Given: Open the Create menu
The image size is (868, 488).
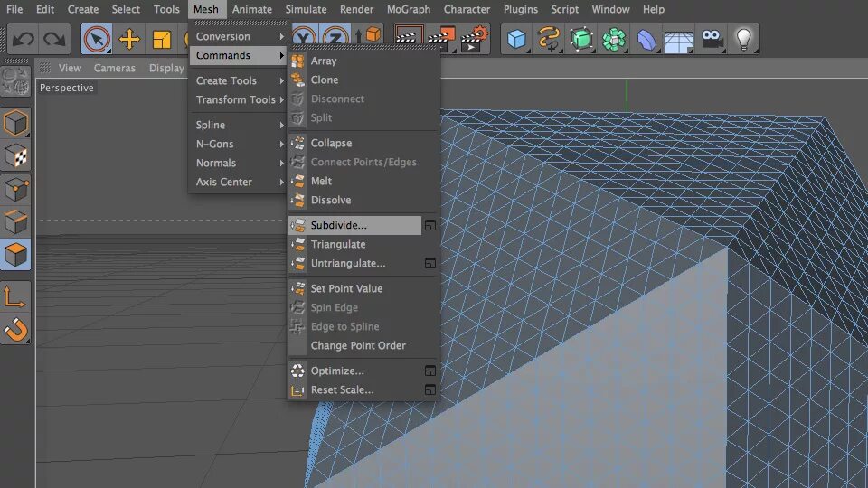Looking at the screenshot, I should point(82,9).
